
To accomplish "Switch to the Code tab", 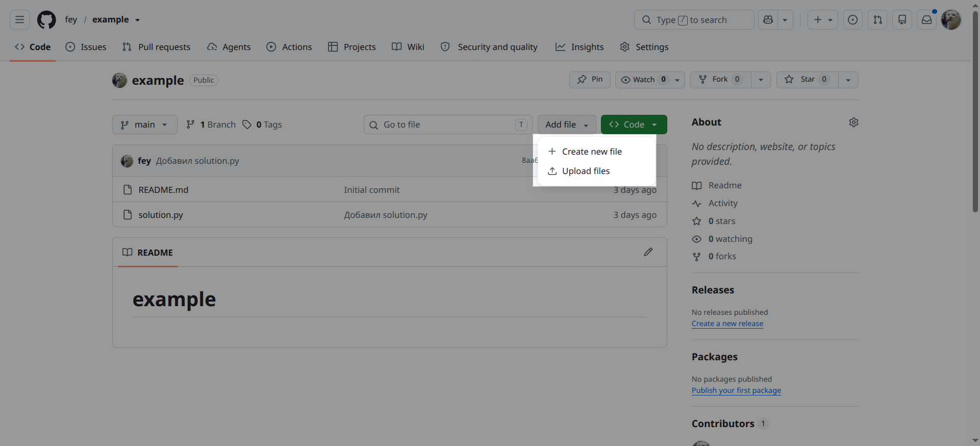I will click(33, 47).
